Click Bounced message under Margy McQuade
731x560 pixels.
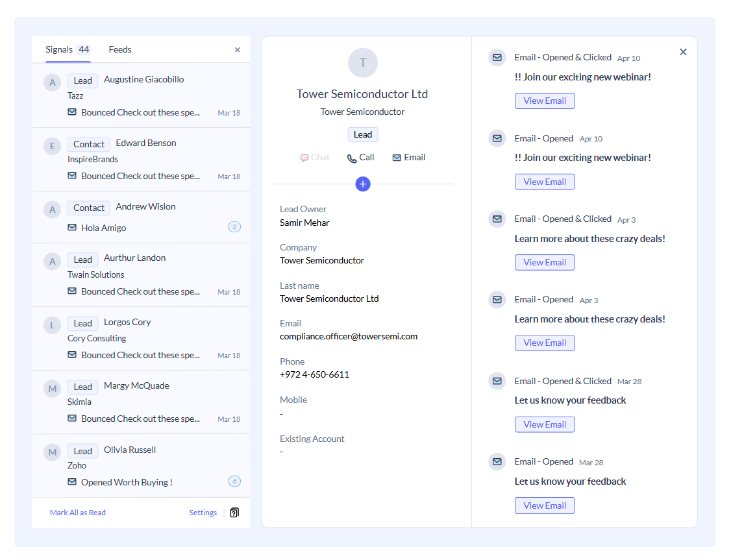140,419
